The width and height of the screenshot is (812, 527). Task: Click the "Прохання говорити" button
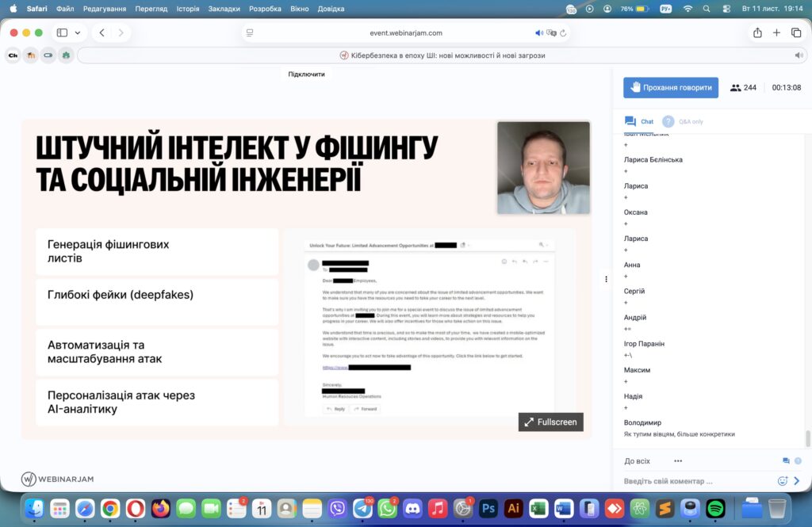click(671, 88)
